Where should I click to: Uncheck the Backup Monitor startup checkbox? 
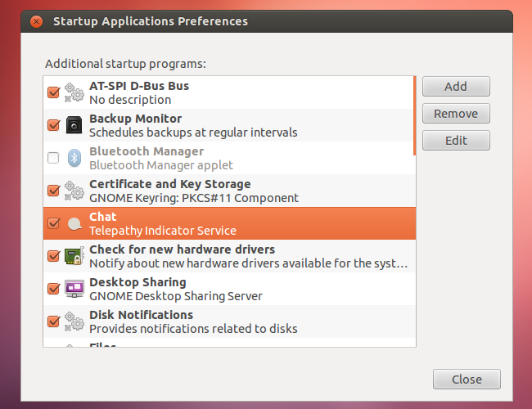(54, 125)
